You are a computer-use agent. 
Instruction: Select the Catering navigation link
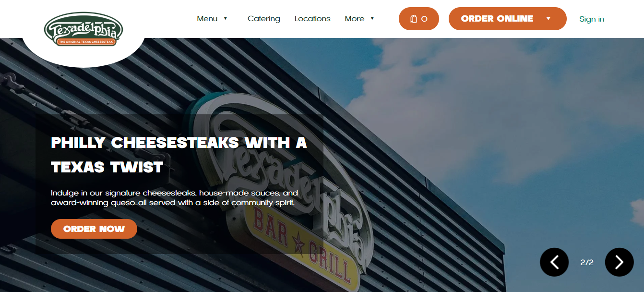pyautogui.click(x=264, y=19)
